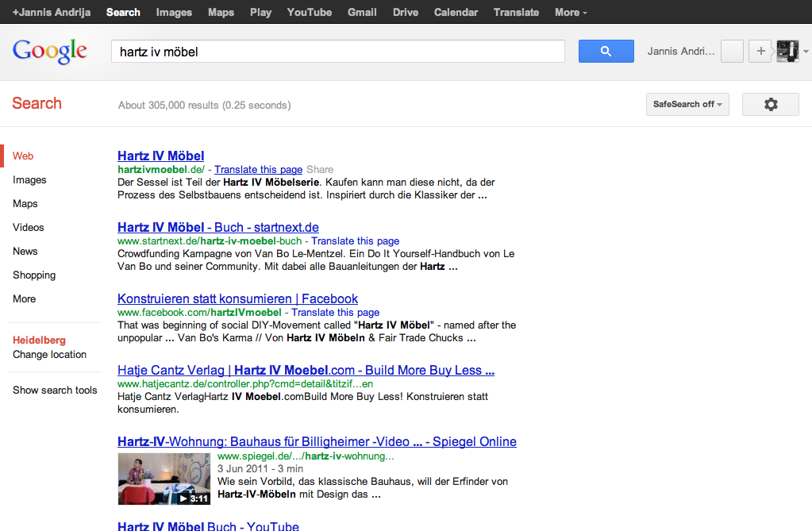Click the www.hatjecantz.de green URL
This screenshot has width=812, height=531.
click(x=245, y=384)
